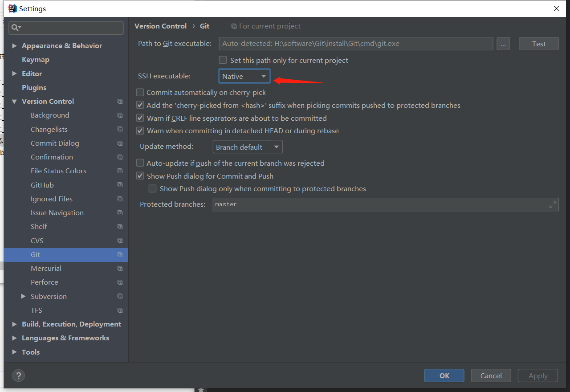Open the help question mark icon
The image size is (570, 392).
(18, 376)
